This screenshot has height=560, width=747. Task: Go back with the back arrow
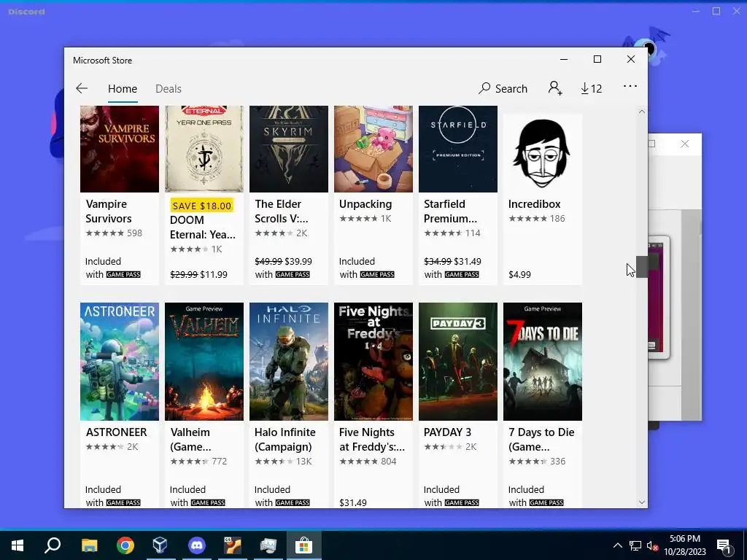coord(82,88)
